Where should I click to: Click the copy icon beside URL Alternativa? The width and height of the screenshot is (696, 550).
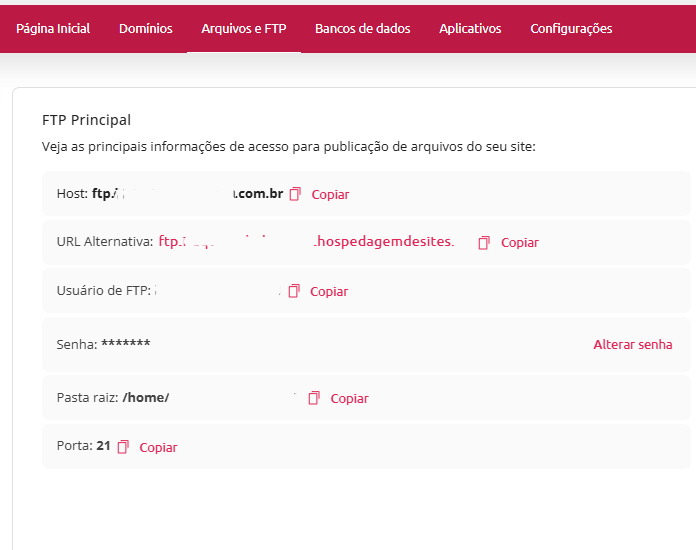click(x=484, y=243)
